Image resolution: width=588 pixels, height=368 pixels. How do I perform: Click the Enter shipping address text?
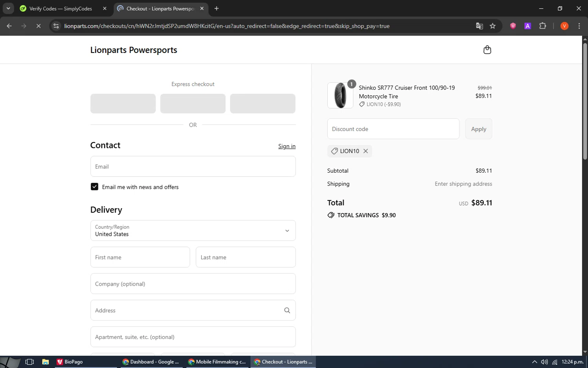[x=463, y=184]
